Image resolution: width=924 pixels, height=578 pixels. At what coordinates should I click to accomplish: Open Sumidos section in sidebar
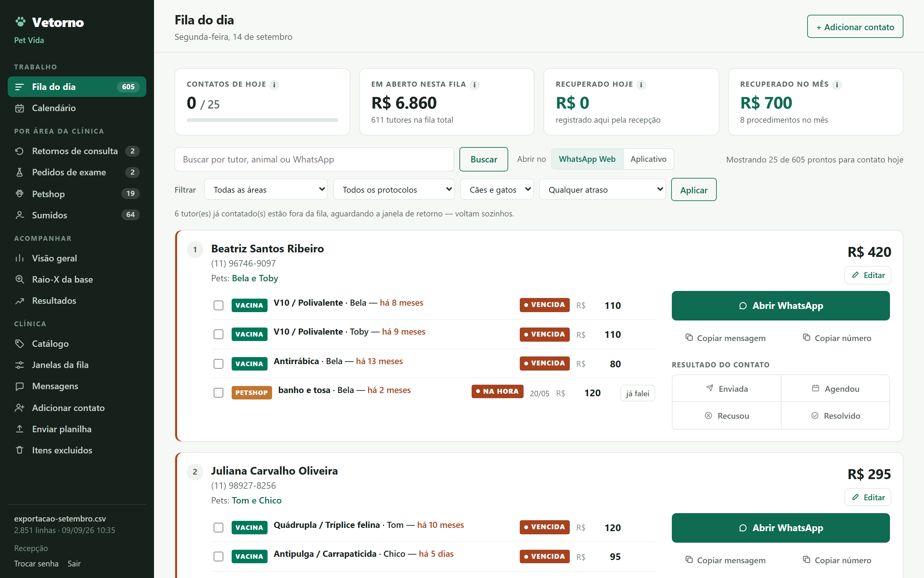[77, 215]
